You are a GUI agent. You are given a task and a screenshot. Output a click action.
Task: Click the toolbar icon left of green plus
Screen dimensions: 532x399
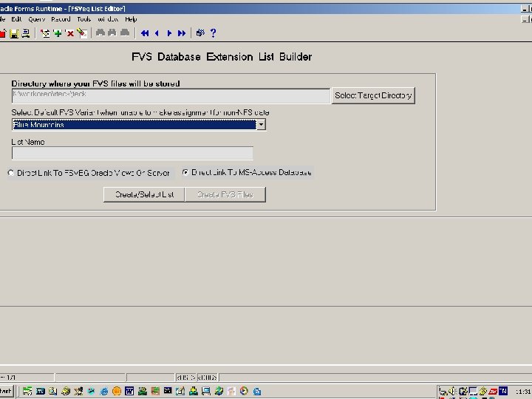(x=45, y=33)
